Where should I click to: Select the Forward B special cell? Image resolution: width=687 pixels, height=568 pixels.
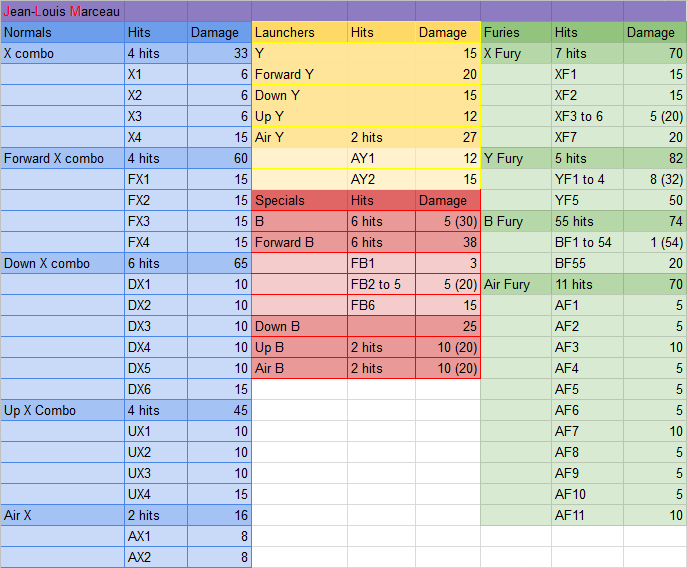tap(299, 242)
